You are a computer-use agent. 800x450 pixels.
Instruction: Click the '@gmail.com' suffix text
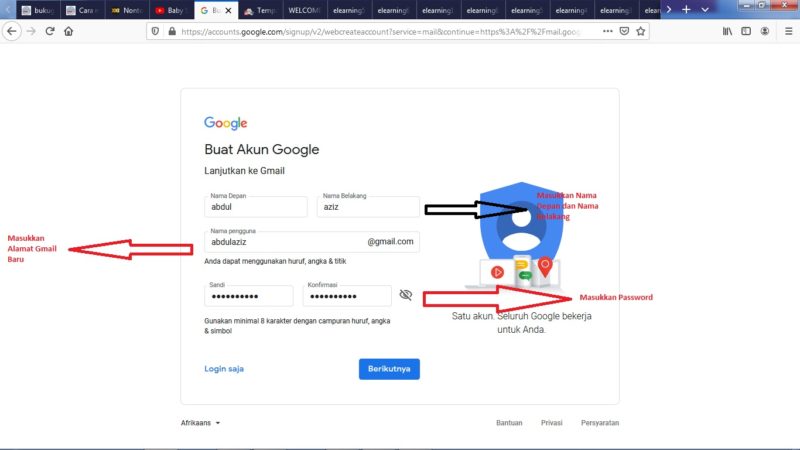(390, 241)
